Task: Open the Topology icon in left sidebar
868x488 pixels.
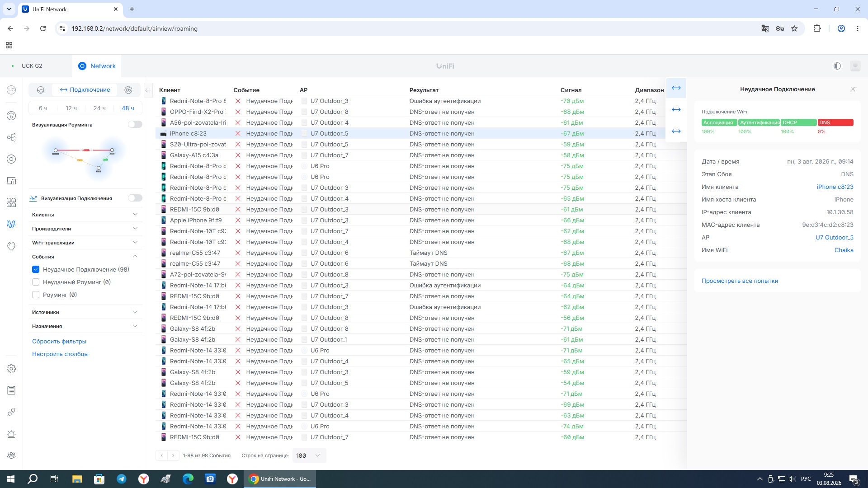Action: coord(11,137)
